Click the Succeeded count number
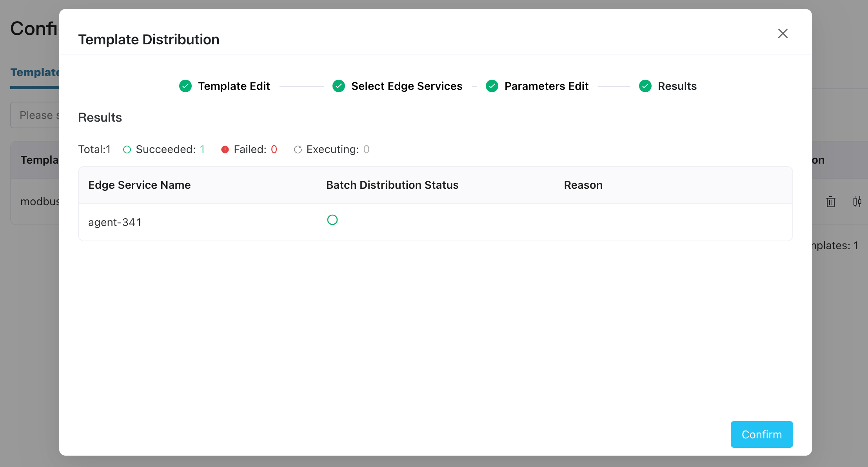This screenshot has height=467, width=868. pos(202,150)
